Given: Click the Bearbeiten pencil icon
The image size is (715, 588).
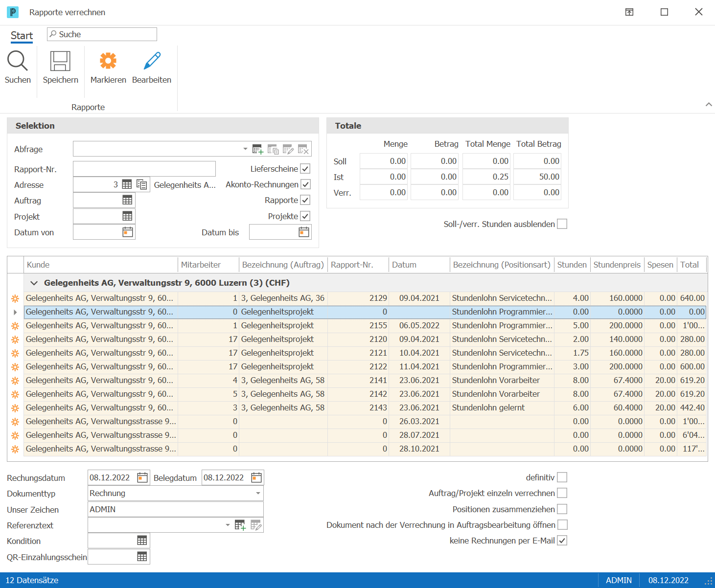Looking at the screenshot, I should coord(152,61).
